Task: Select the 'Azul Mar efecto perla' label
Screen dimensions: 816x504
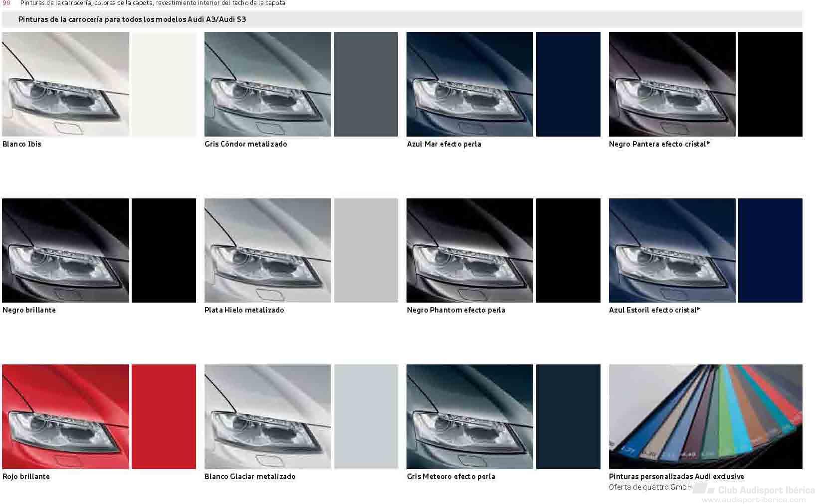Action: (x=444, y=144)
